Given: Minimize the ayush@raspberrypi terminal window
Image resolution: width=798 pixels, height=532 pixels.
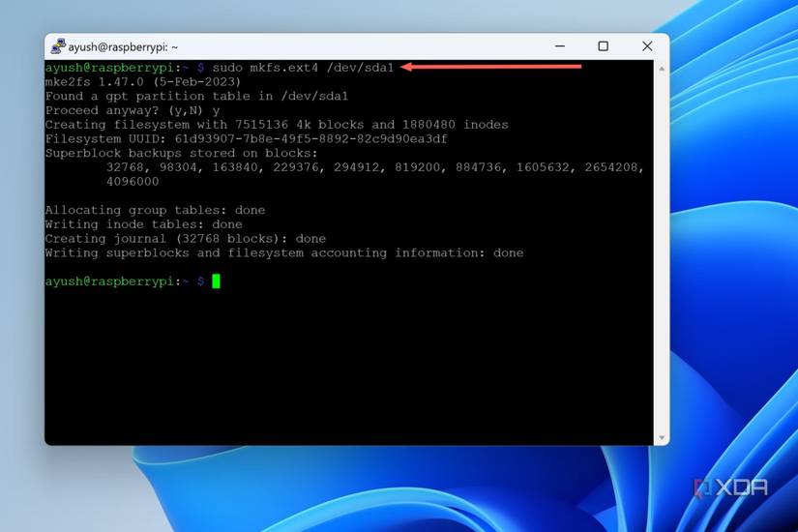Looking at the screenshot, I should click(560, 46).
